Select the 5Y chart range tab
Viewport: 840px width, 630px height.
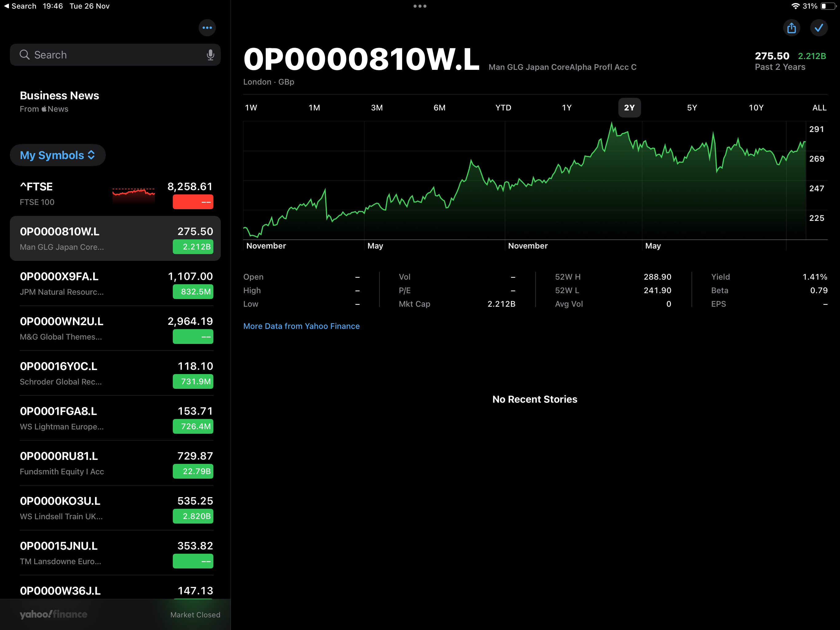[692, 108]
